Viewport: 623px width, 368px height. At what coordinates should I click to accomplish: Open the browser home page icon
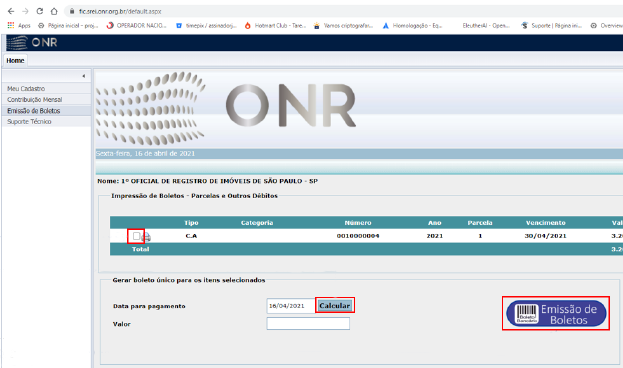[x=54, y=11]
